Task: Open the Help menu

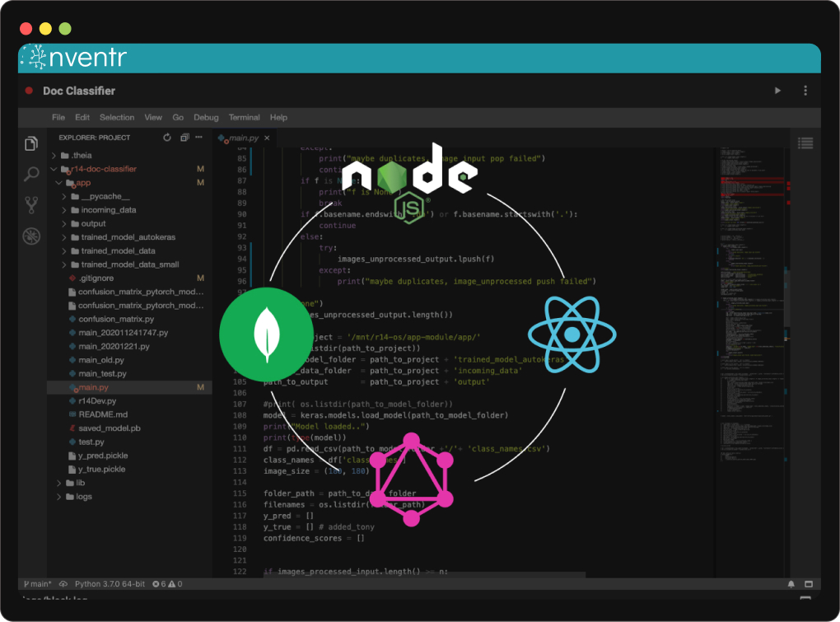Action: click(278, 117)
